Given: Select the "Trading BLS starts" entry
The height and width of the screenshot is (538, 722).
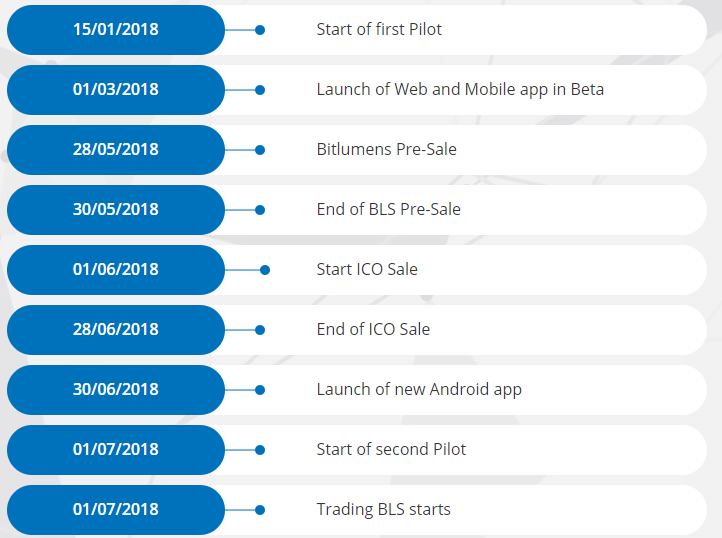Looking at the screenshot, I should (383, 510).
